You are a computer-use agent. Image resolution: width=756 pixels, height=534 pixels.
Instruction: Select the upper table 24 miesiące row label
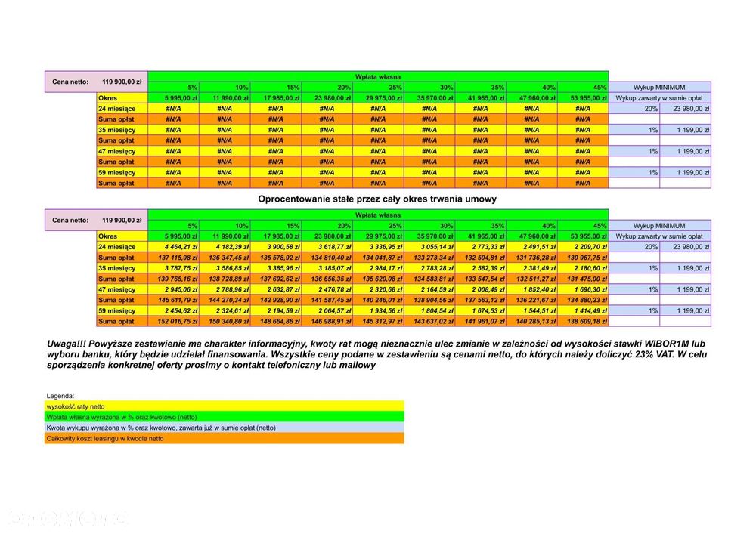(x=122, y=109)
